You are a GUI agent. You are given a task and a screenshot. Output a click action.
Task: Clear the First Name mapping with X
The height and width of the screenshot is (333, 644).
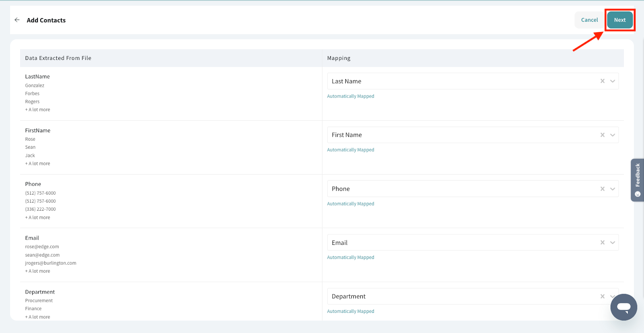coord(603,135)
